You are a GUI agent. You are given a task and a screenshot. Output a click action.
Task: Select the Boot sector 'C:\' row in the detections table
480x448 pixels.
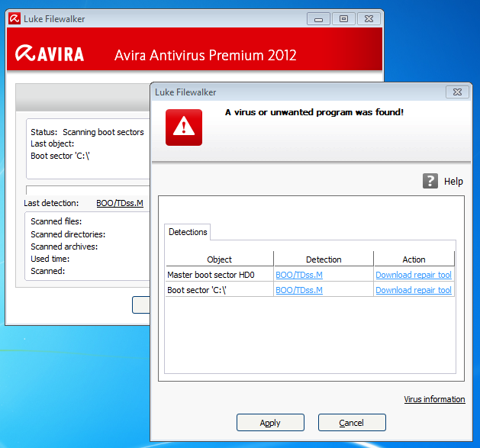tap(310, 290)
